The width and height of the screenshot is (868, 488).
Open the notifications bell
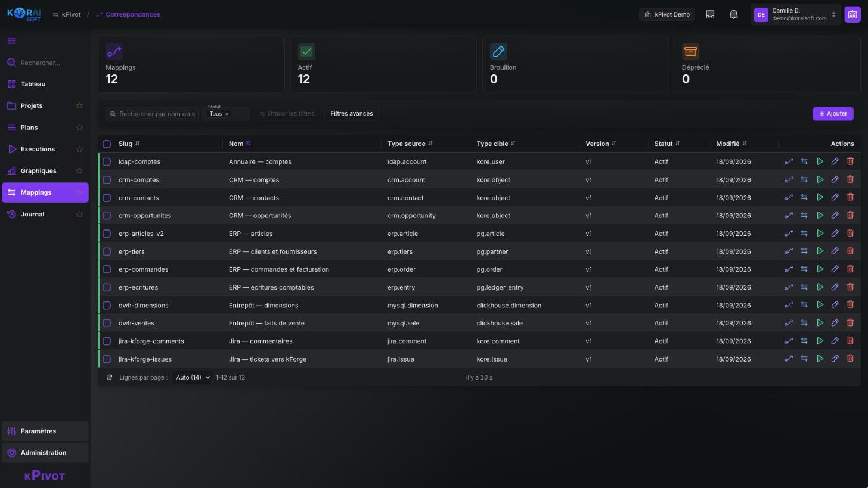pos(734,14)
